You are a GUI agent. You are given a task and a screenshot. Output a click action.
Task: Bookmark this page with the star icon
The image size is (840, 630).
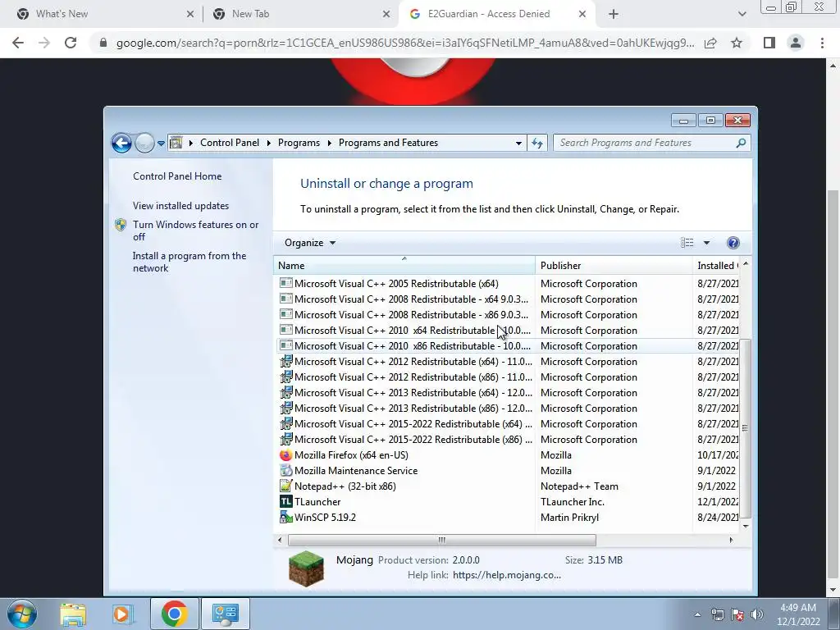[737, 43]
